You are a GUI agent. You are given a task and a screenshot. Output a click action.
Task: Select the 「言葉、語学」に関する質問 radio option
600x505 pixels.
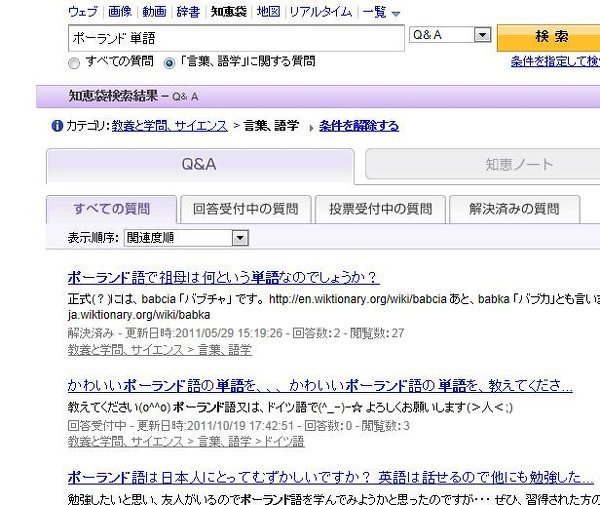pyautogui.click(x=169, y=62)
